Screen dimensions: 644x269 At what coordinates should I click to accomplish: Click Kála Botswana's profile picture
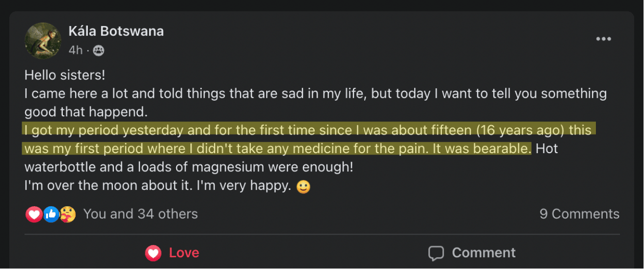pyautogui.click(x=43, y=40)
